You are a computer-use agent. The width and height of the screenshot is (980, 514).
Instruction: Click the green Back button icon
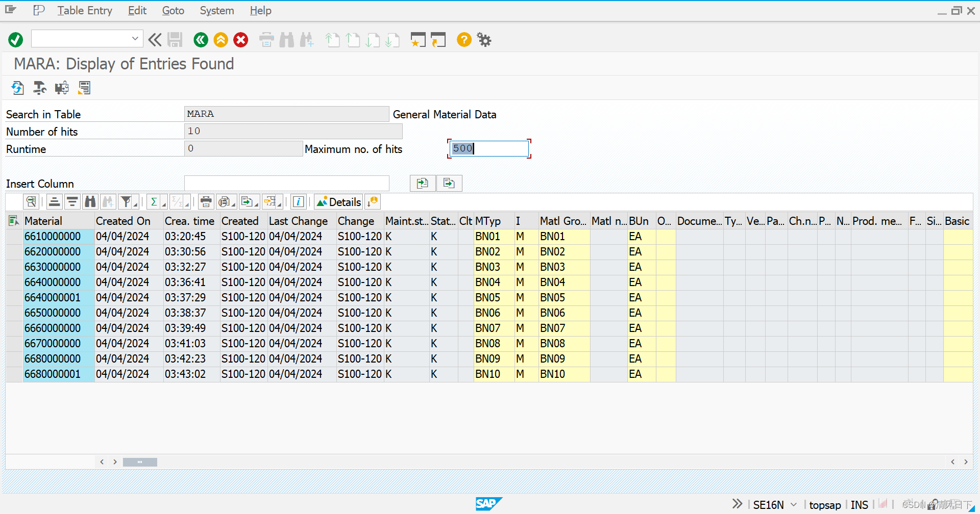(201, 40)
